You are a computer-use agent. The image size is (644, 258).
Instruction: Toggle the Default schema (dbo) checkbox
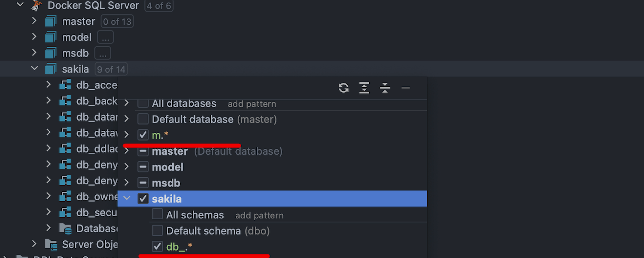tap(158, 231)
